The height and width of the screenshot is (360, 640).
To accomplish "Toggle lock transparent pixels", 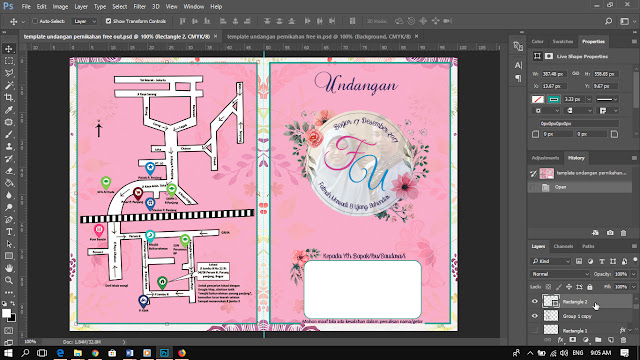I will (x=548, y=287).
